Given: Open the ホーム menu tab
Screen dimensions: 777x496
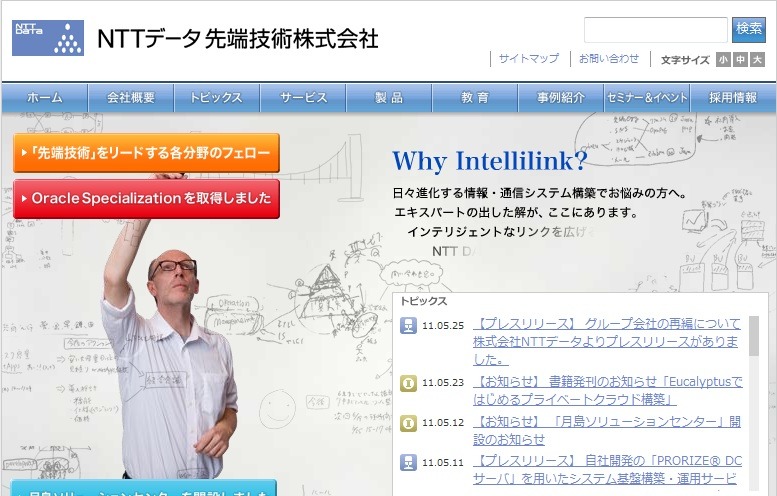Looking at the screenshot, I should click(x=45, y=98).
